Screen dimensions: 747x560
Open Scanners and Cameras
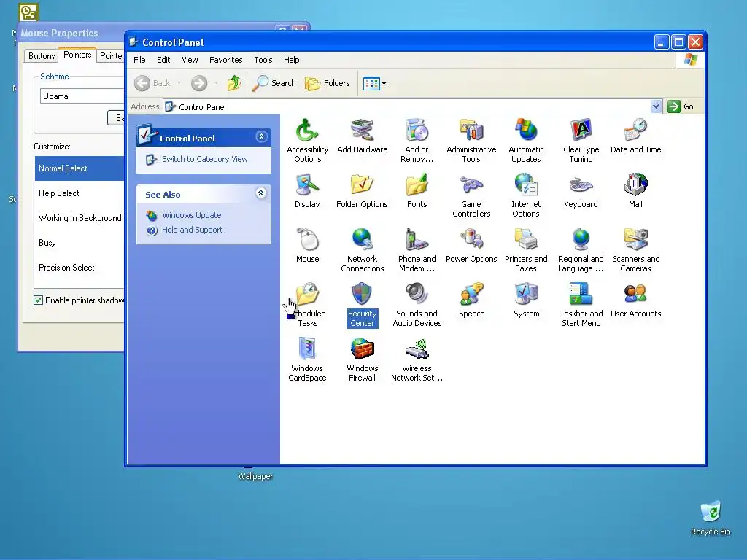(635, 251)
